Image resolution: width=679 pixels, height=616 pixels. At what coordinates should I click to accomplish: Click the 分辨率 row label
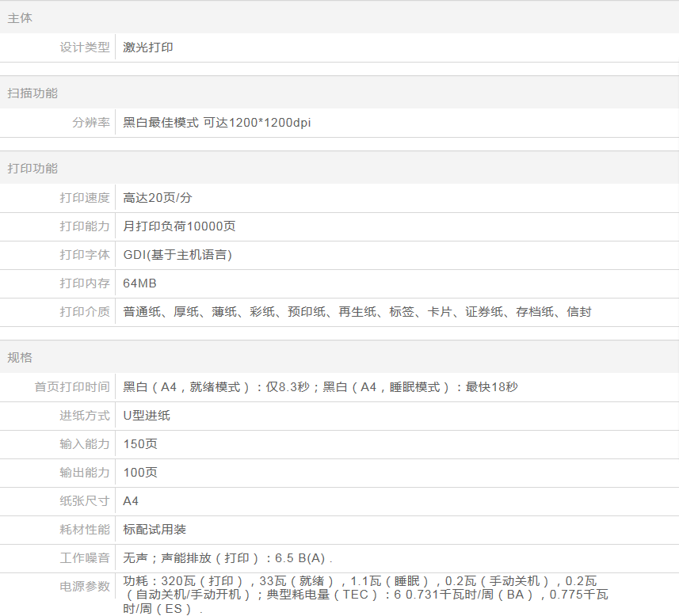click(x=91, y=123)
